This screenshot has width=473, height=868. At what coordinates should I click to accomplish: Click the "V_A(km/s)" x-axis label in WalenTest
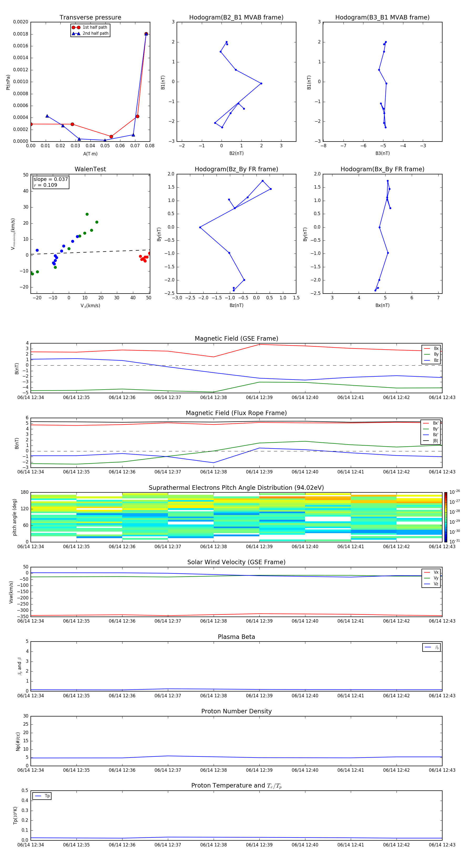(90, 306)
